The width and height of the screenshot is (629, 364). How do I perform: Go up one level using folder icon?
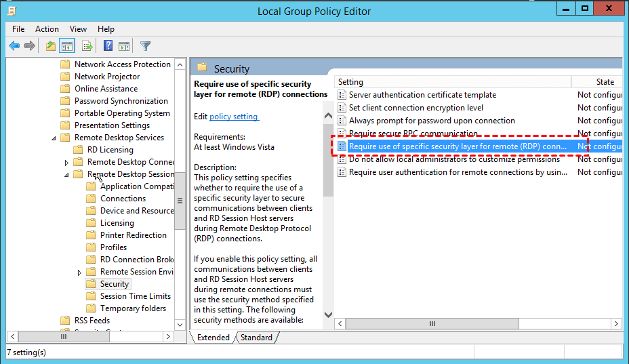pos(51,46)
